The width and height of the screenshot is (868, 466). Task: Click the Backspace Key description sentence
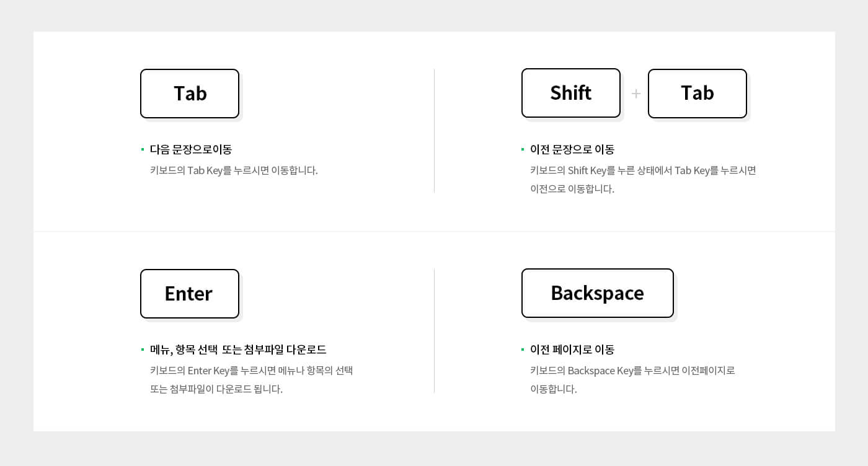pyautogui.click(x=632, y=380)
